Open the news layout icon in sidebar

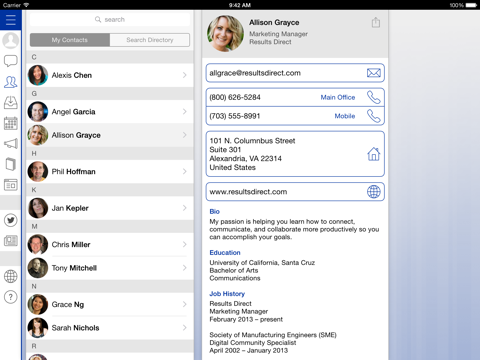(x=11, y=185)
